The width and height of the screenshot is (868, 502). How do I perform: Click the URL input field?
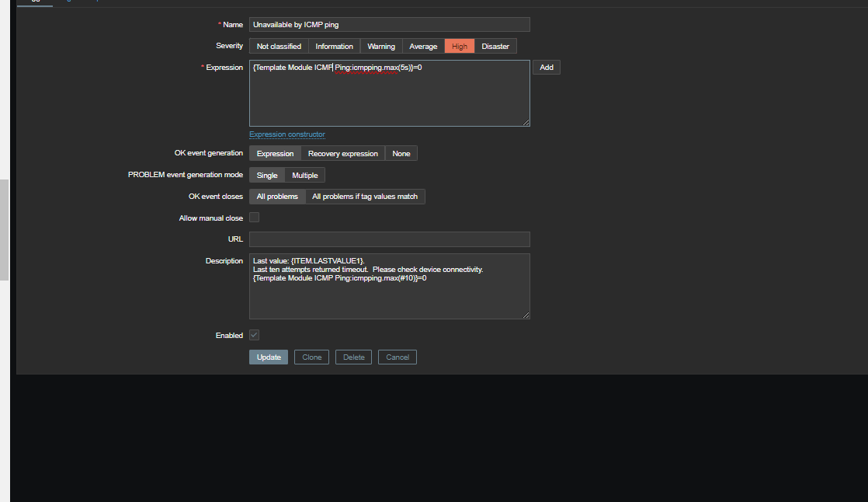[x=389, y=239]
